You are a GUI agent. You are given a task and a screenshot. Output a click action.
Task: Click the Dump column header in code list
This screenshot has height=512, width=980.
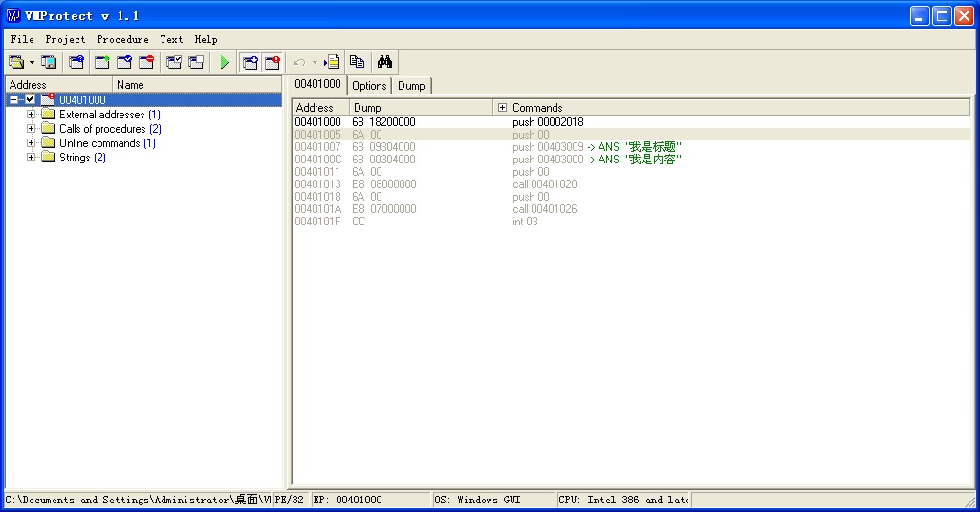tap(422, 107)
